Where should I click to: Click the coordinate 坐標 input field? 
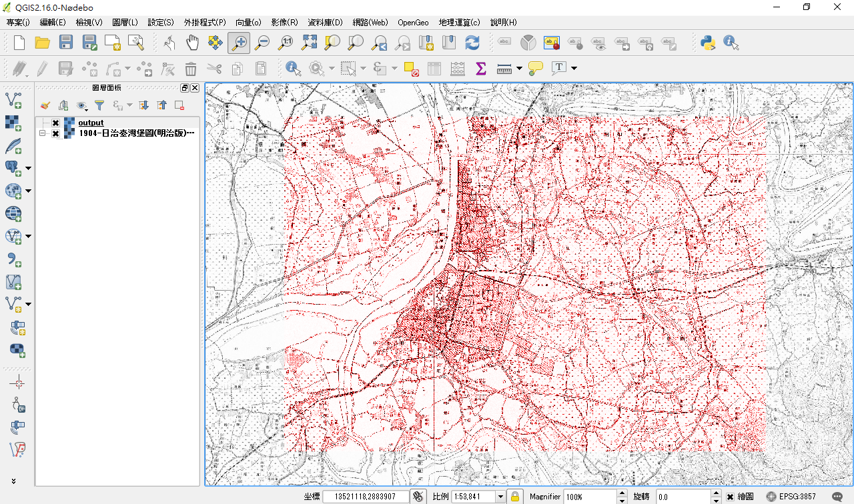(366, 497)
